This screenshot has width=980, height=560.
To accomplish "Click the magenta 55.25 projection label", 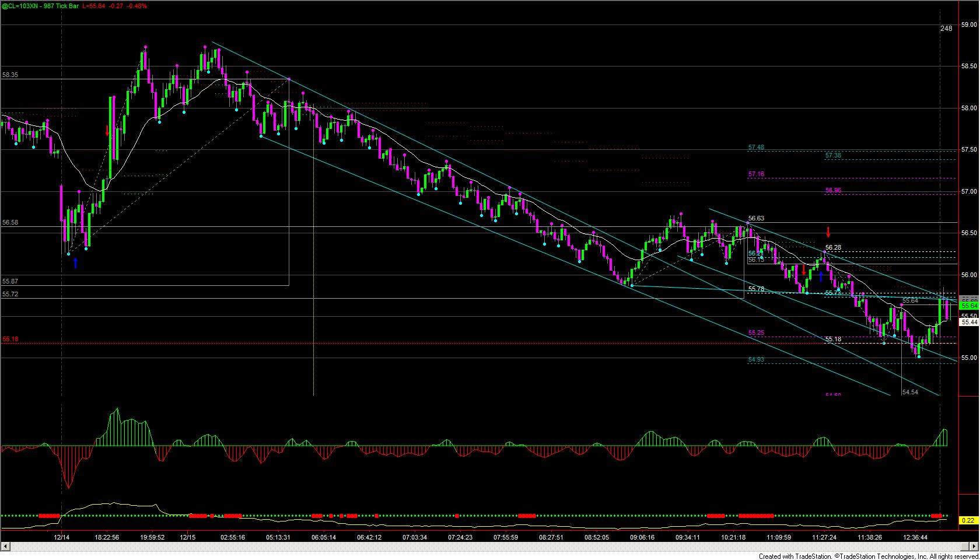I will coord(756,332).
